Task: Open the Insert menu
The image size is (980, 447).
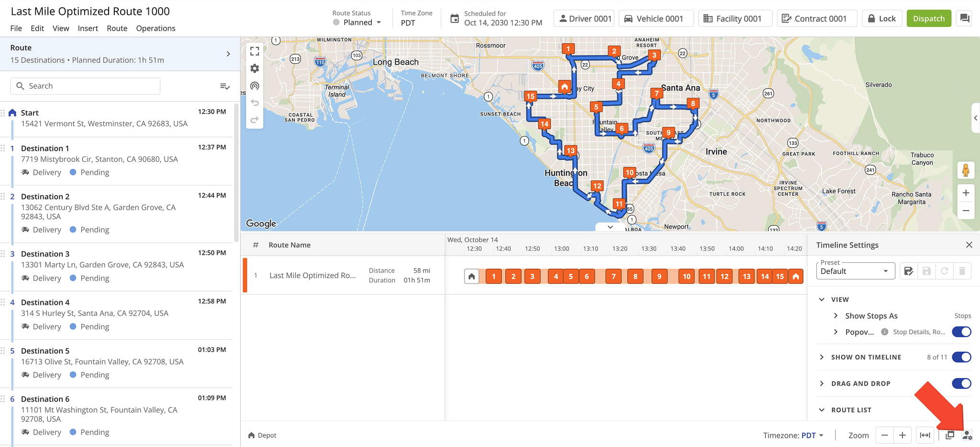Action: click(x=88, y=28)
